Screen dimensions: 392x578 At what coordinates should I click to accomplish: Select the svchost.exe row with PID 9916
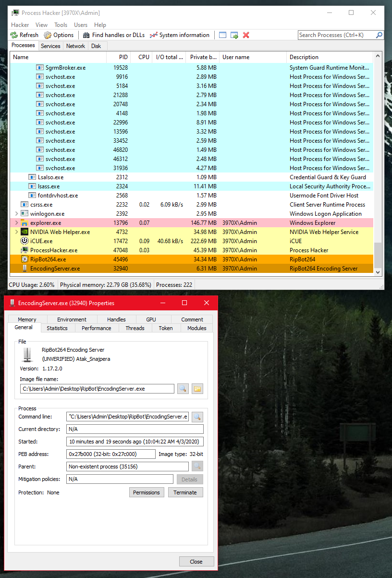[191, 77]
